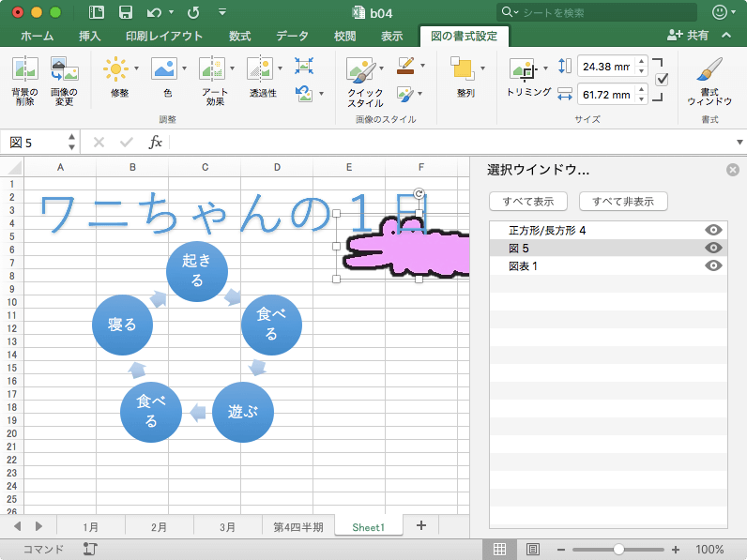
Task: Click the sheet search field
Action: tap(597, 12)
